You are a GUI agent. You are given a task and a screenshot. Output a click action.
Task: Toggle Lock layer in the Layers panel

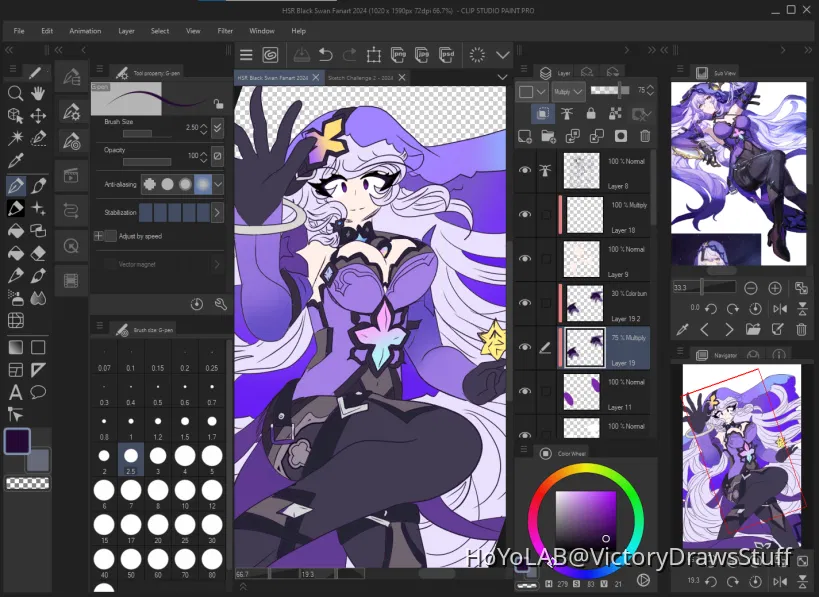[591, 113]
